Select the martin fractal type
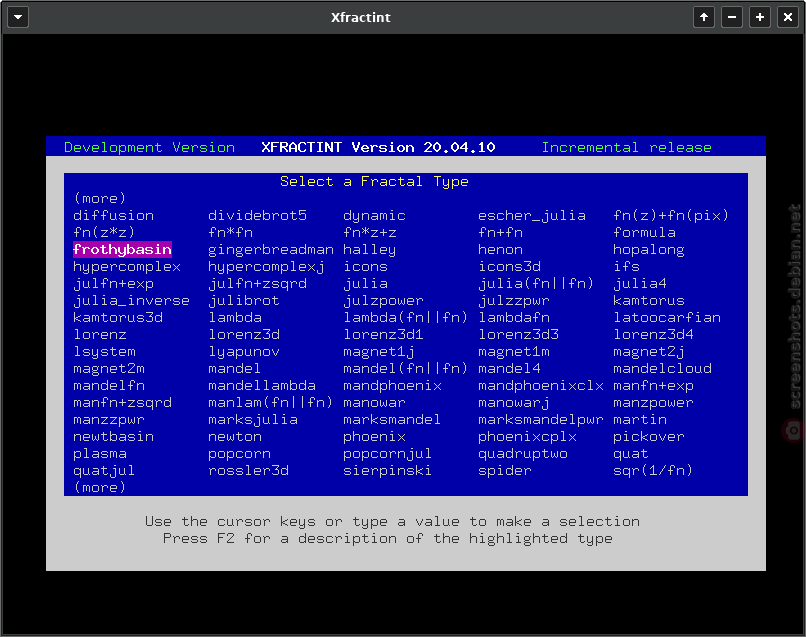The width and height of the screenshot is (806, 637). [x=640, y=419]
